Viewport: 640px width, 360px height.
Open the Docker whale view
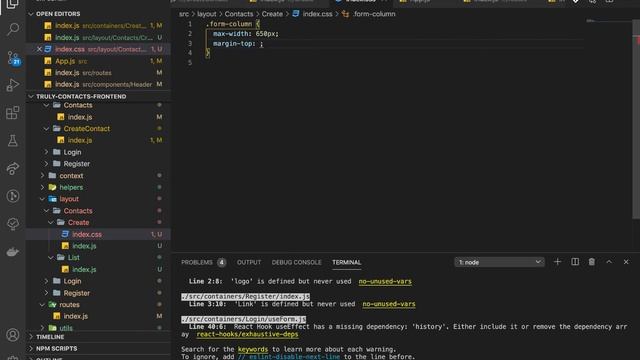click(13, 252)
